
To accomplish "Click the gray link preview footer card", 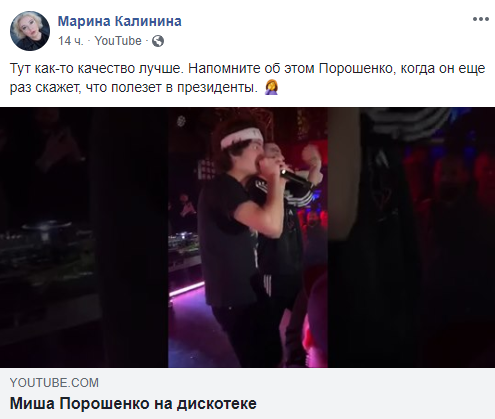I will (x=247, y=393).
